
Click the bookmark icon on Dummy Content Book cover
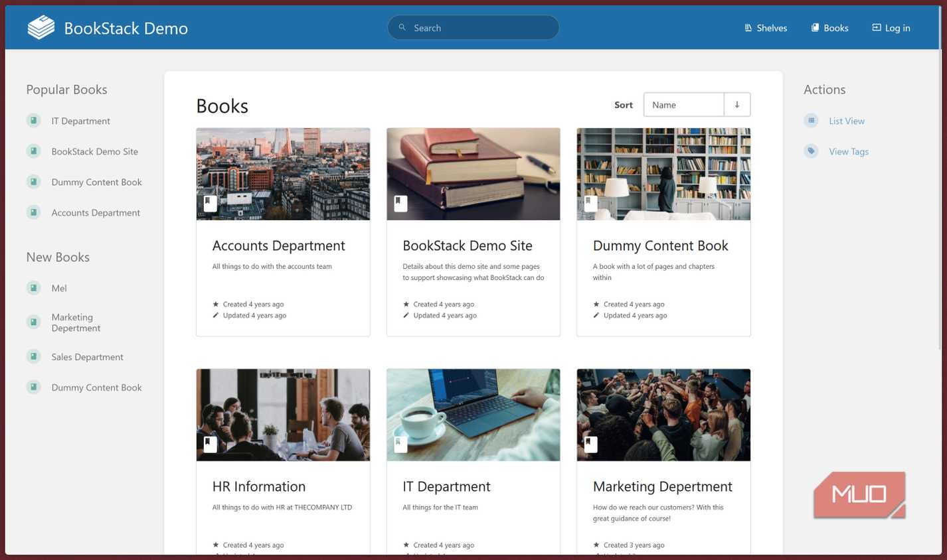point(590,203)
